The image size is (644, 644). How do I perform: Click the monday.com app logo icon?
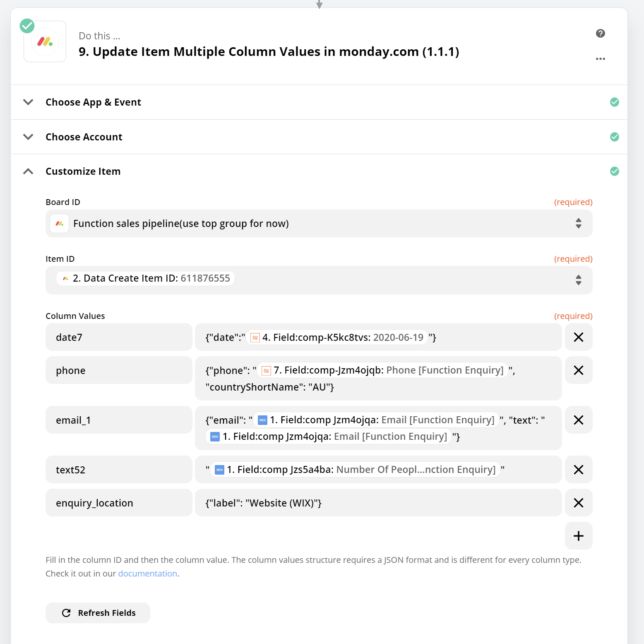pos(45,41)
